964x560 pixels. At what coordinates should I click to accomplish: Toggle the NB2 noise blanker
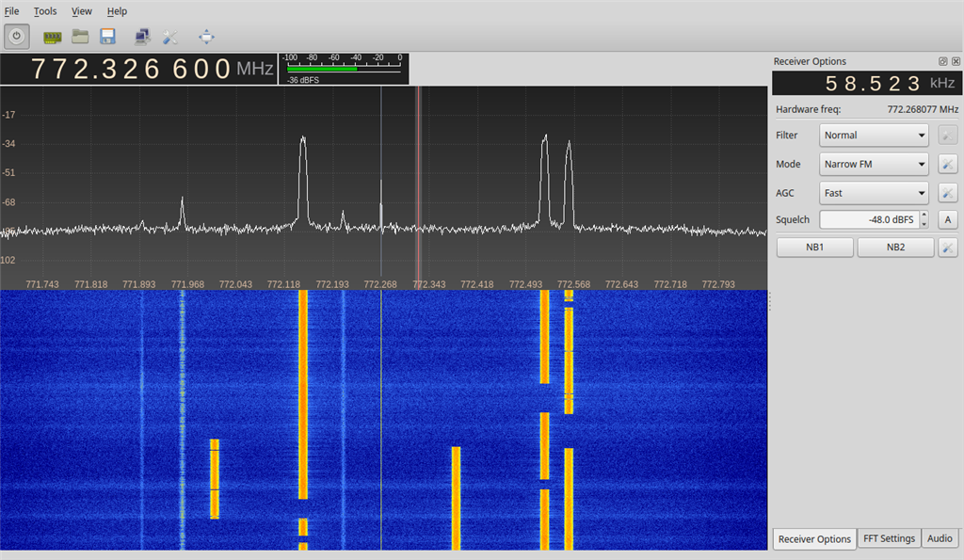coord(895,248)
